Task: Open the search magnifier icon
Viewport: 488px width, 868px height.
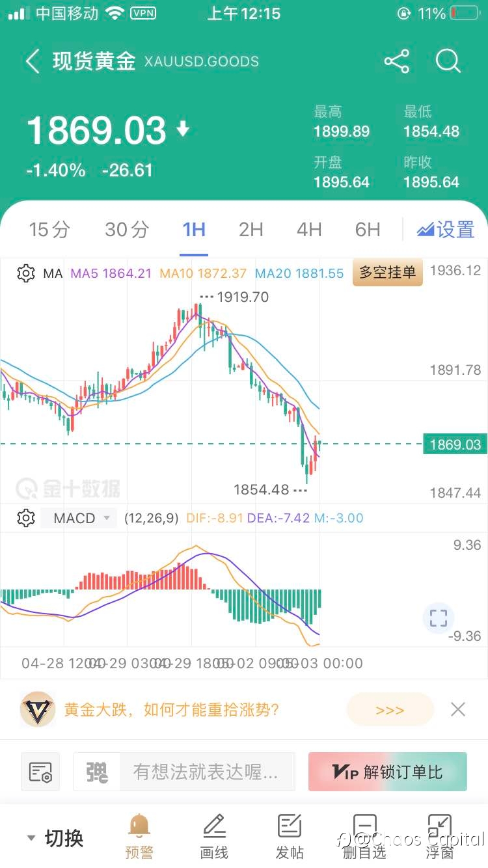Action: pyautogui.click(x=448, y=62)
